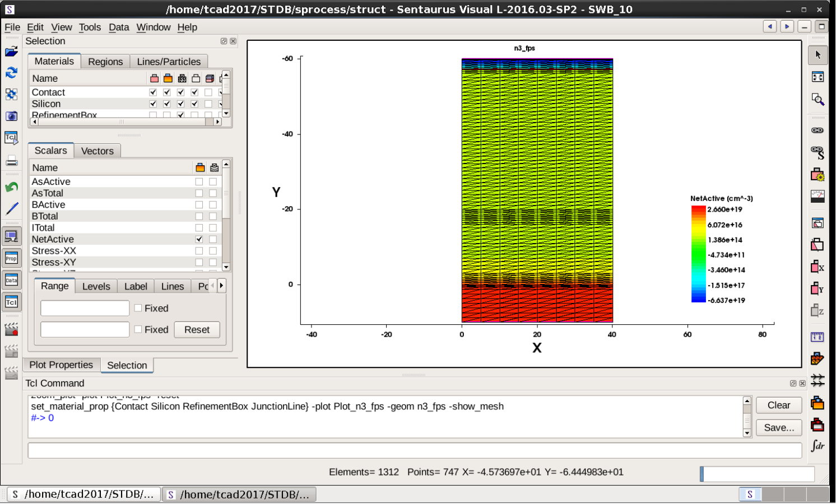836x504 pixels.
Task: Click the plot layout grid icon
Action: [x=818, y=77]
